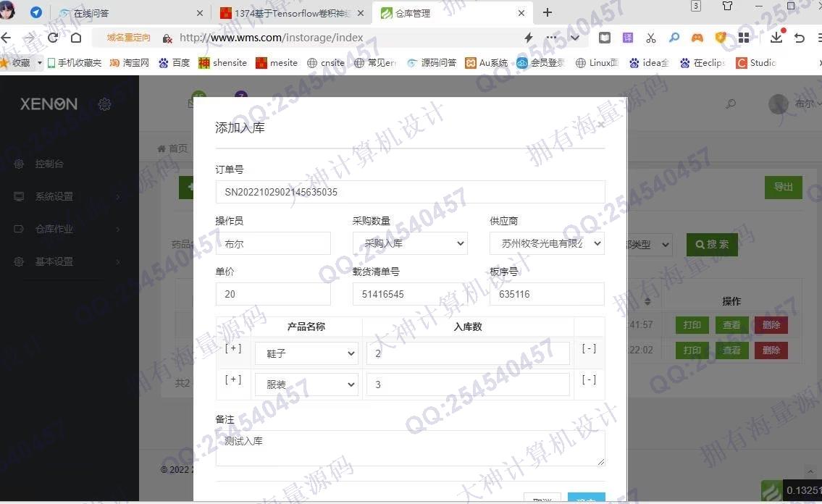
Task: Open the 鞋子 product dropdown
Action: 306,353
